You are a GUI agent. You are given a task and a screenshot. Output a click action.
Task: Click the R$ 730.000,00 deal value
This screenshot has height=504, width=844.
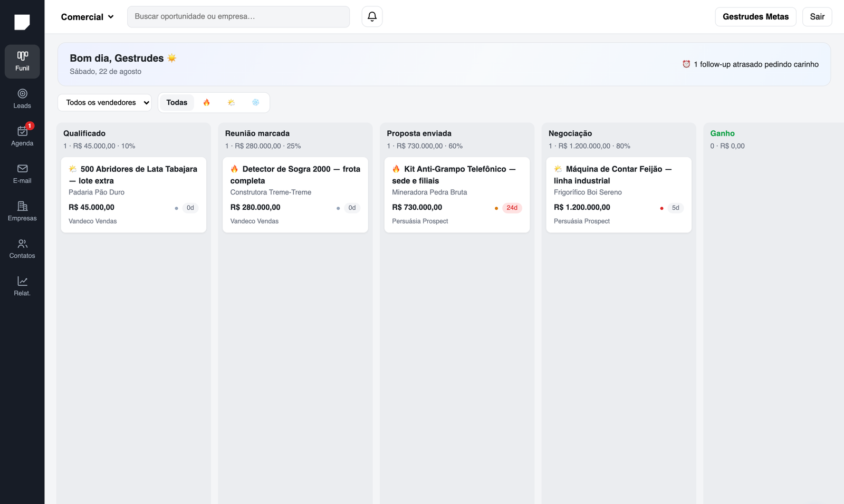coord(417,207)
